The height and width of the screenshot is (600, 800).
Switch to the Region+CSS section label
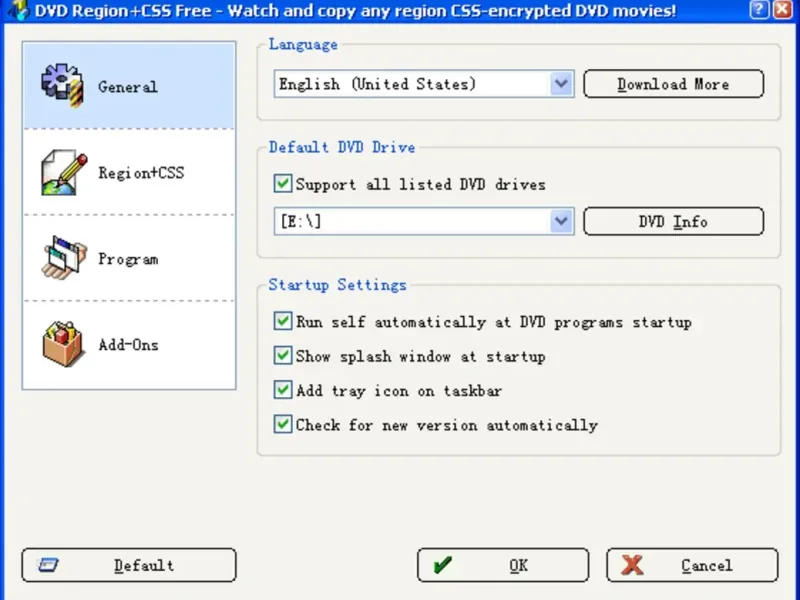tap(141, 173)
